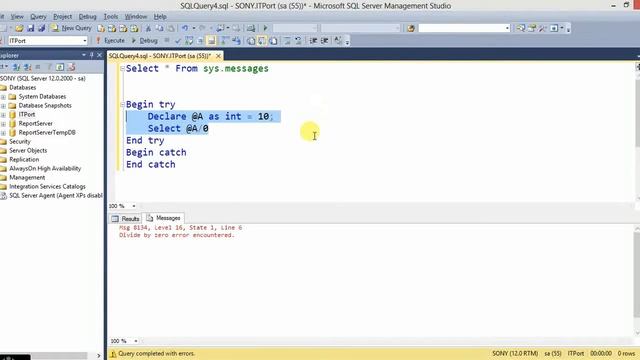The width and height of the screenshot is (640, 360).
Task: Click the Parse checkmark icon
Action: 178,41
